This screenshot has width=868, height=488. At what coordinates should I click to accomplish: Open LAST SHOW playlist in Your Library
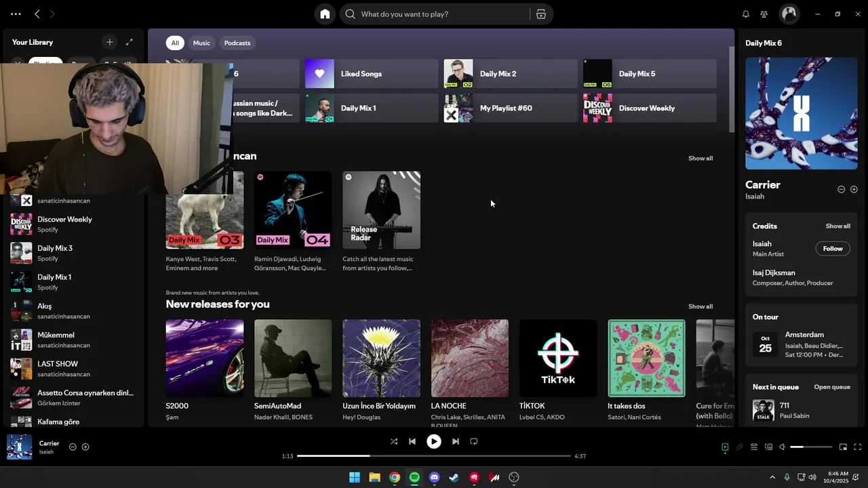pos(73,369)
